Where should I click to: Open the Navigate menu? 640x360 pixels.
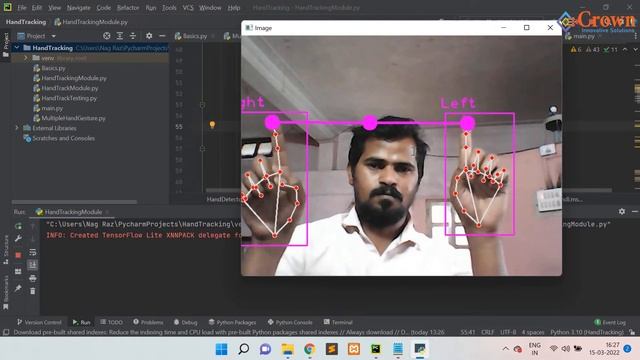point(79,8)
